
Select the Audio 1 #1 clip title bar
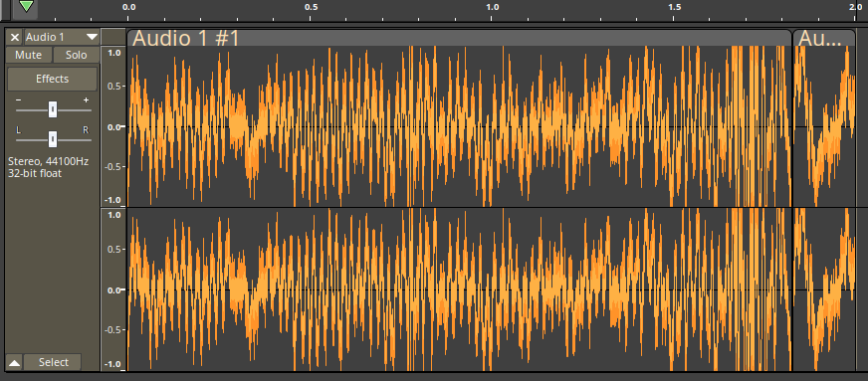coord(459,38)
